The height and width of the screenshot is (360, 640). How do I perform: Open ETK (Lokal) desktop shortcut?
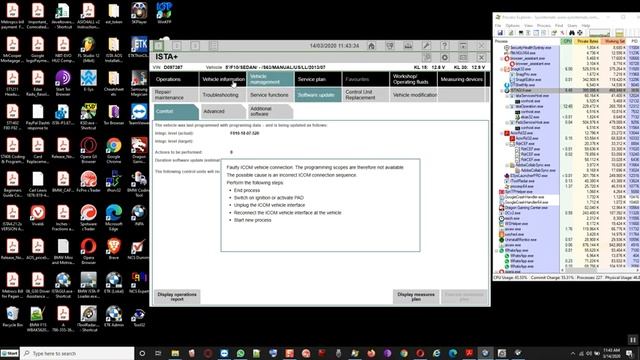click(x=113, y=284)
